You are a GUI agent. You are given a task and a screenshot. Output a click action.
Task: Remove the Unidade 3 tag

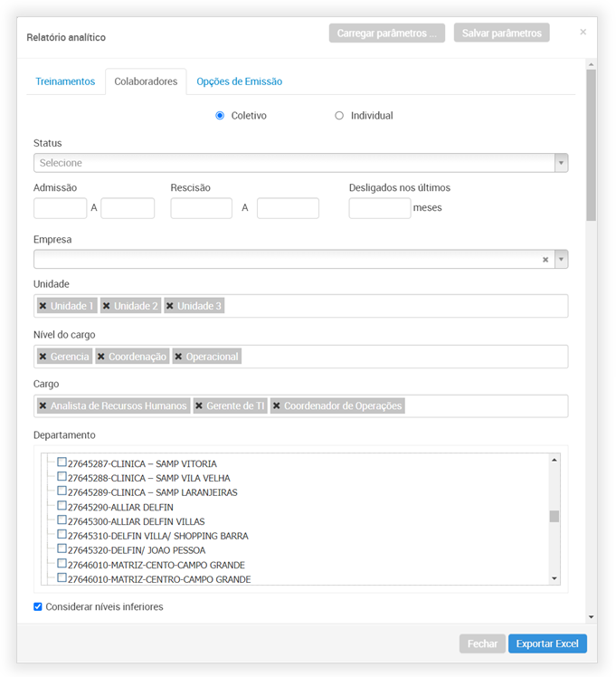tap(170, 306)
